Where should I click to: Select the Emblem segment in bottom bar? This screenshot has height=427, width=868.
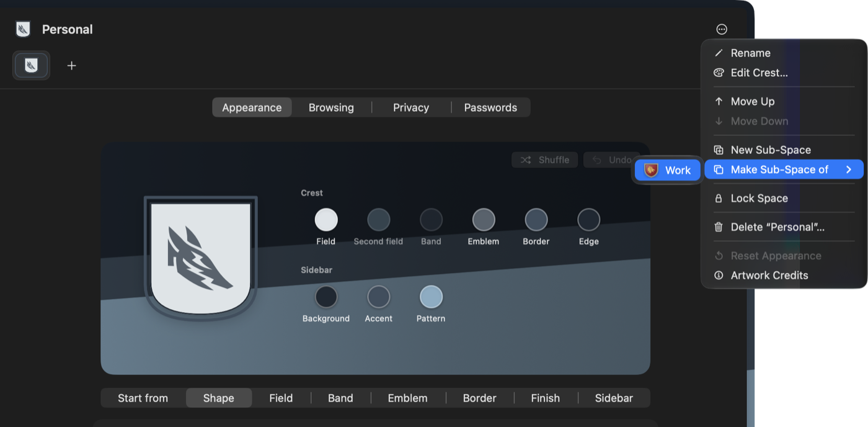408,398
